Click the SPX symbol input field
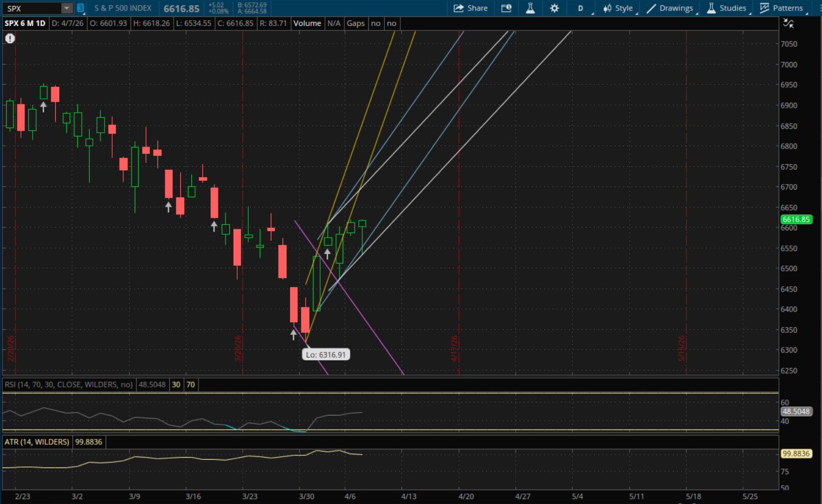Screen dimensions: 822x504 tap(32, 8)
